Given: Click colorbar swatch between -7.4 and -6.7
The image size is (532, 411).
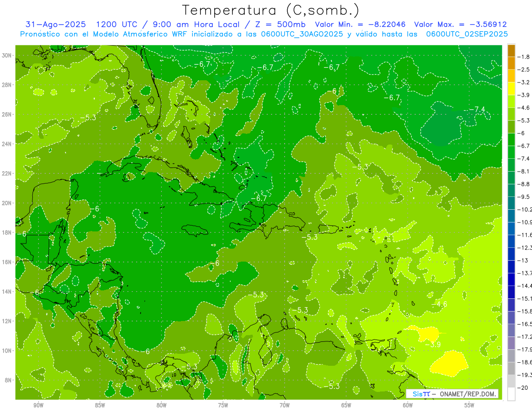Looking at the screenshot, I should (x=511, y=152).
